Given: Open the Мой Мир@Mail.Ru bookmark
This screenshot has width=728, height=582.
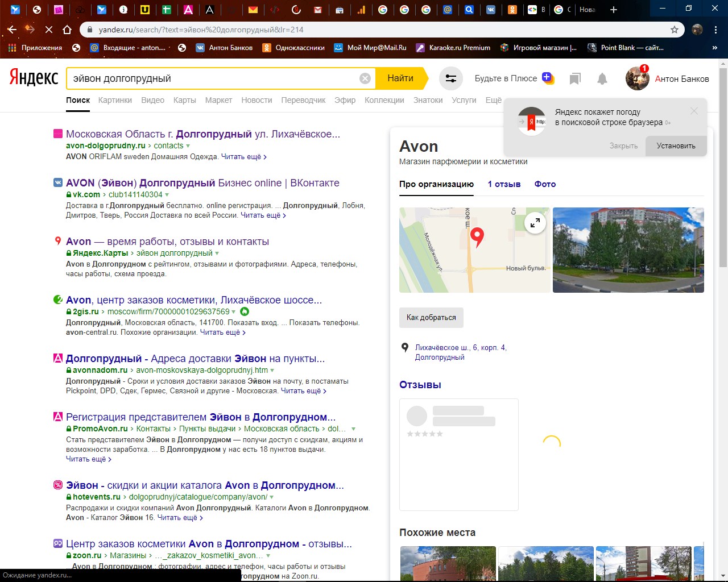Looking at the screenshot, I should (x=370, y=48).
